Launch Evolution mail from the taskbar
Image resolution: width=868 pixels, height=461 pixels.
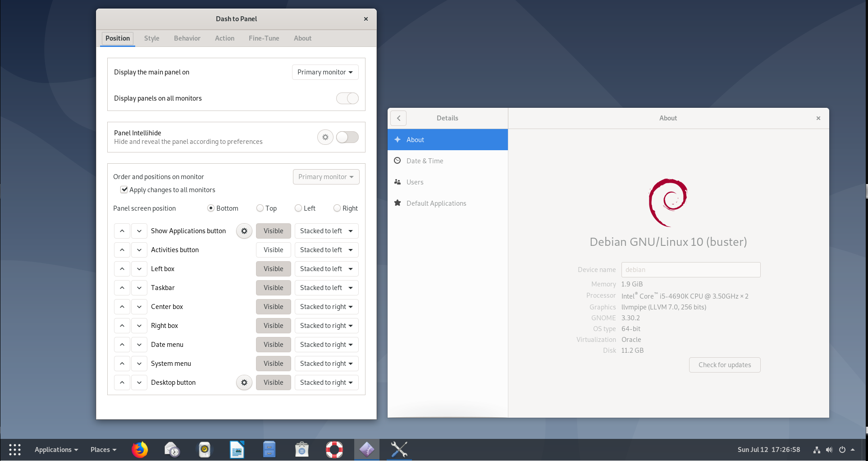[x=172, y=450]
